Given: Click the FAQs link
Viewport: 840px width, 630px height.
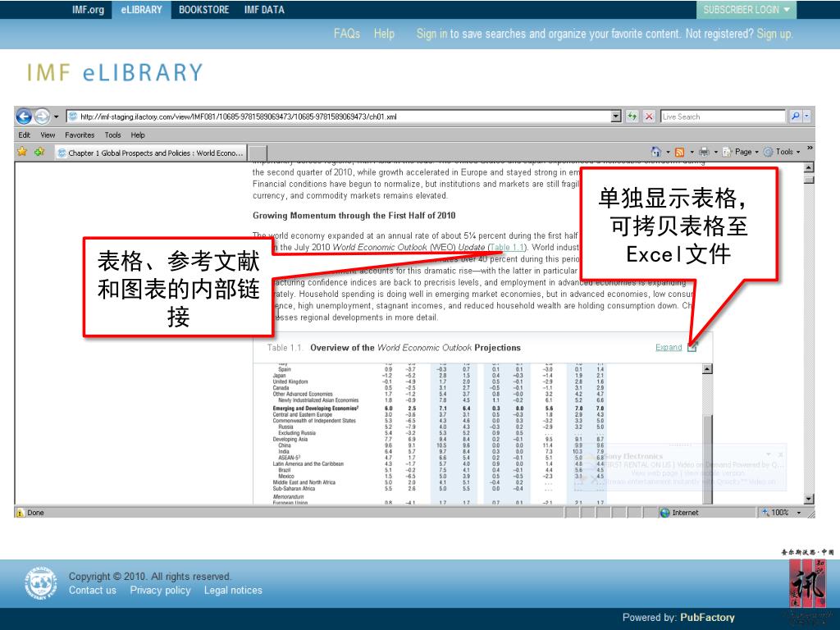Looking at the screenshot, I should pyautogui.click(x=347, y=34).
